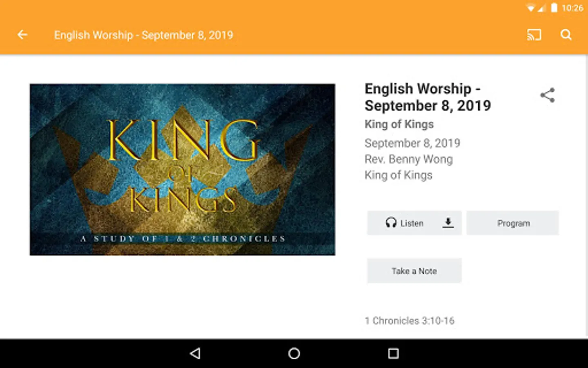Tap the Android back navigation triangle

[195, 353]
